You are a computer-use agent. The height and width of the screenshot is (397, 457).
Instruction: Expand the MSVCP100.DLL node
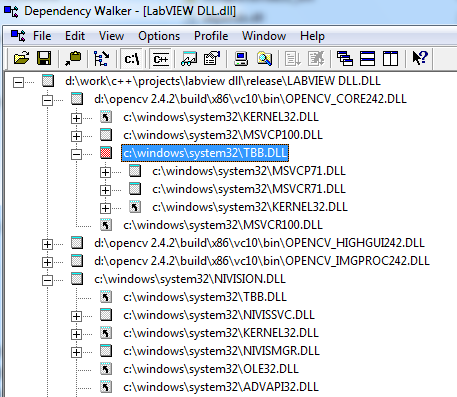(x=76, y=136)
